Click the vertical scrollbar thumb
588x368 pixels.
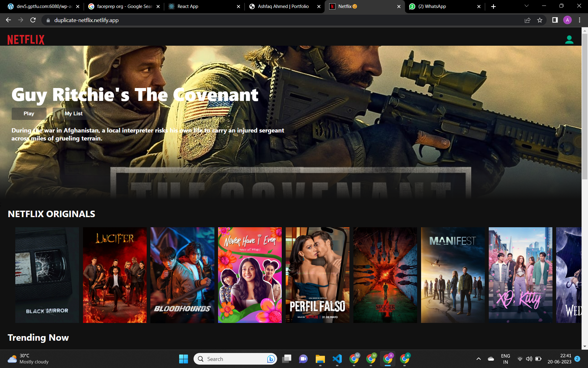(x=585, y=106)
